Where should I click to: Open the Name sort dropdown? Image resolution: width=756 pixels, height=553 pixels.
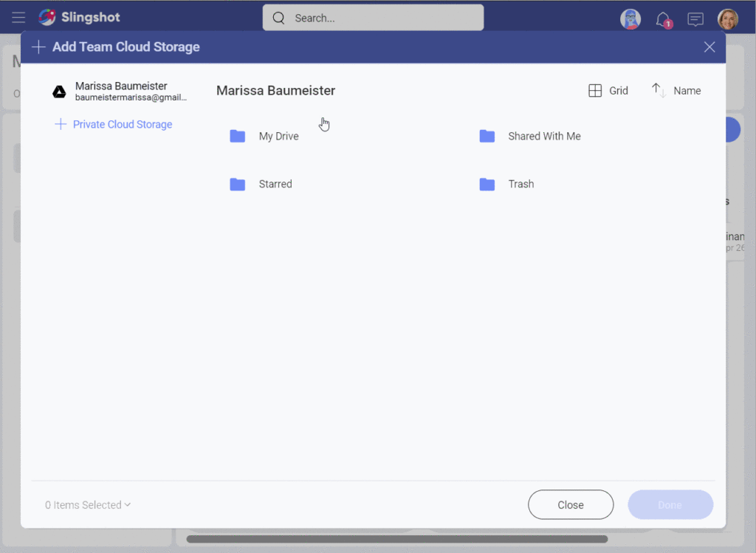(687, 91)
